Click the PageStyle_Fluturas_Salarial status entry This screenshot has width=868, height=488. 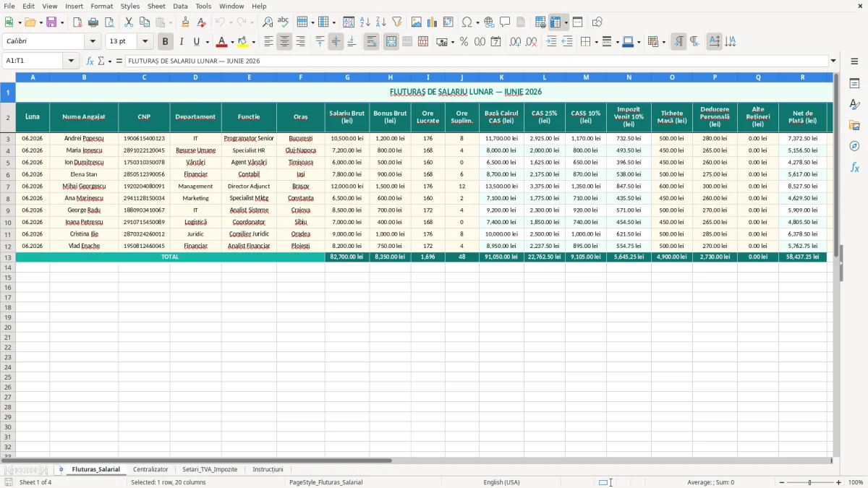326,482
